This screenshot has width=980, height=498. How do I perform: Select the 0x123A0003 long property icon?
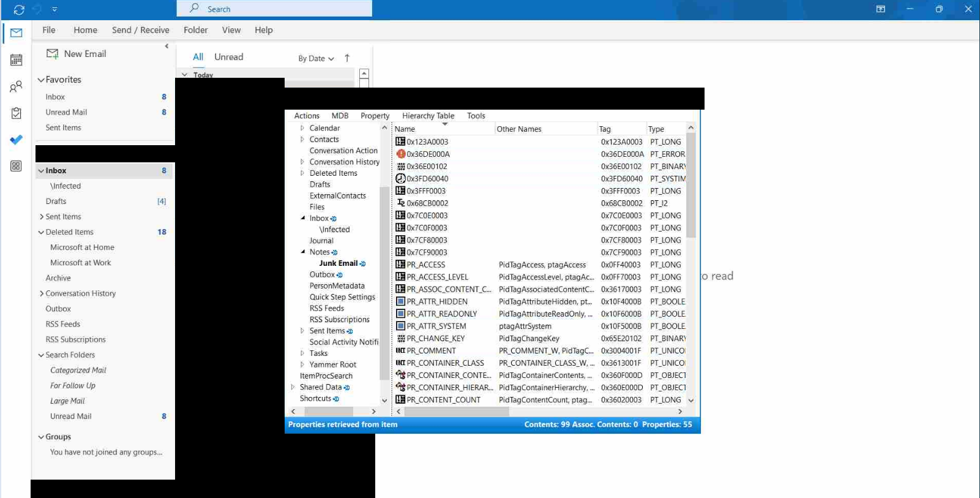pyautogui.click(x=400, y=141)
